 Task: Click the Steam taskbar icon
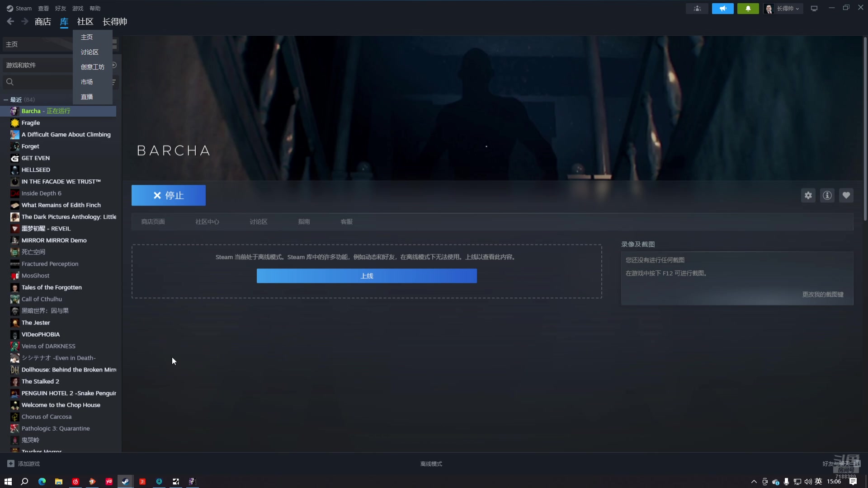click(125, 481)
